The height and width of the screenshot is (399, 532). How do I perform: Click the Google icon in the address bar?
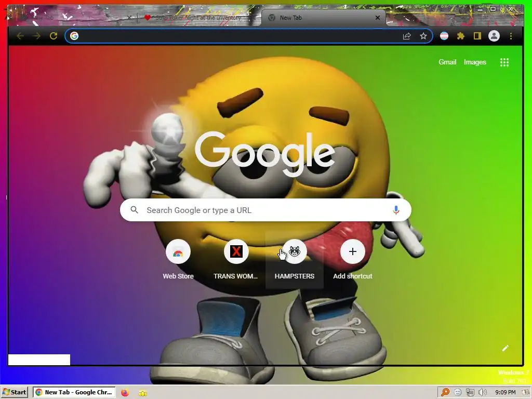click(74, 36)
